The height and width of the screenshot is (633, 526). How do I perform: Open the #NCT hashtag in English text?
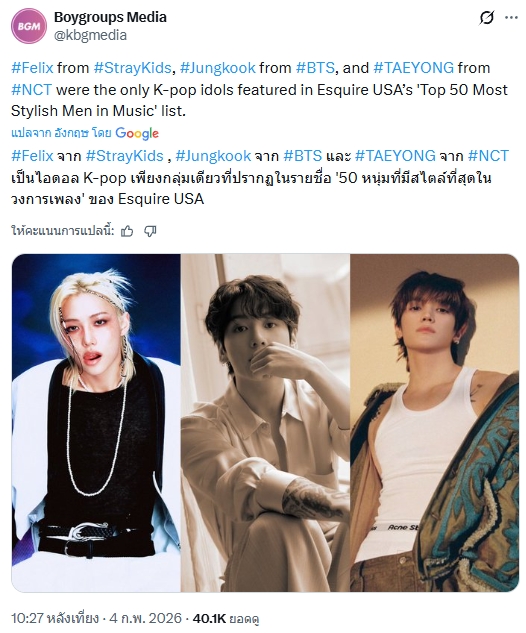click(31, 89)
